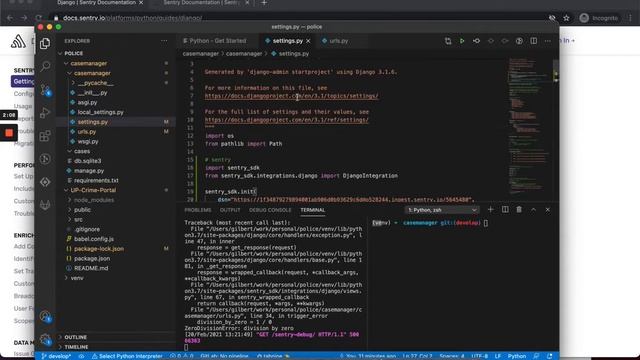Click develop branch in status bar
Viewport: 640px width, 360px height.
click(56, 356)
